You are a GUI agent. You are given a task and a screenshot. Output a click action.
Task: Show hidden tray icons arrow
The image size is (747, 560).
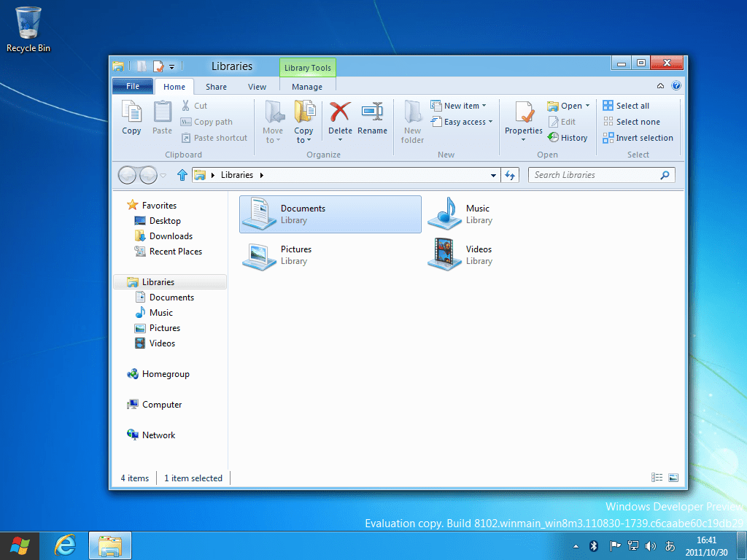[x=576, y=546]
